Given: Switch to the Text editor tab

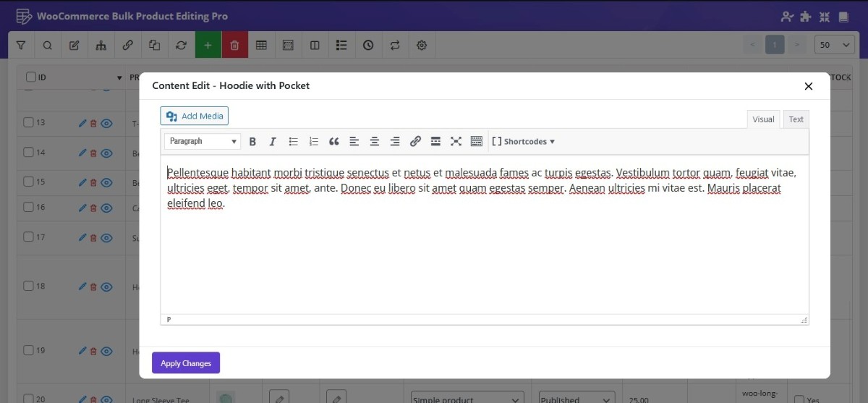Looking at the screenshot, I should tap(796, 119).
